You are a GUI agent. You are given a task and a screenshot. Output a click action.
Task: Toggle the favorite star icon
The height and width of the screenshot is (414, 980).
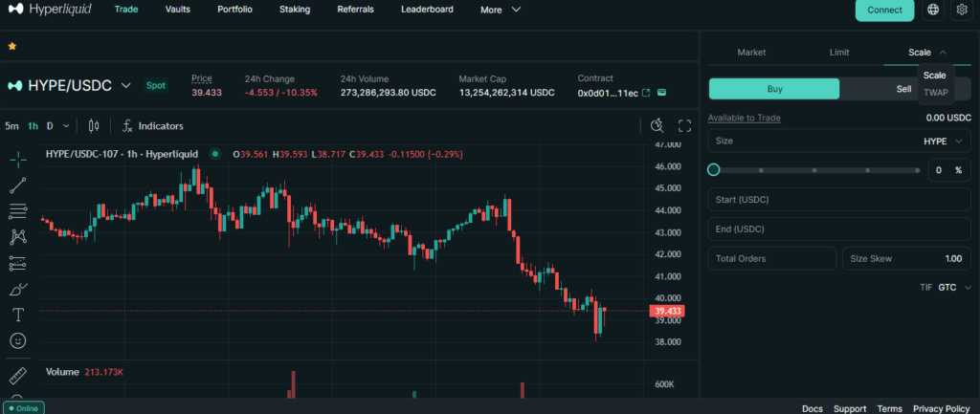click(12, 45)
